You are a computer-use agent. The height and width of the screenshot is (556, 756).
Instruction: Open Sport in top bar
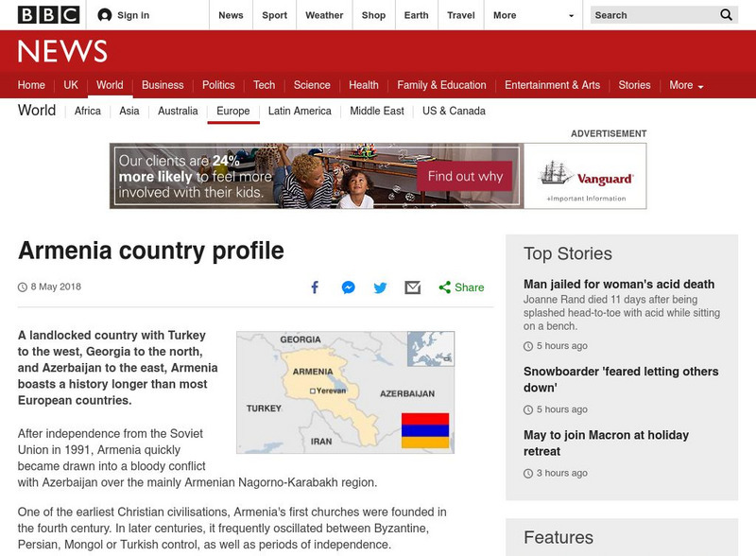tap(274, 15)
